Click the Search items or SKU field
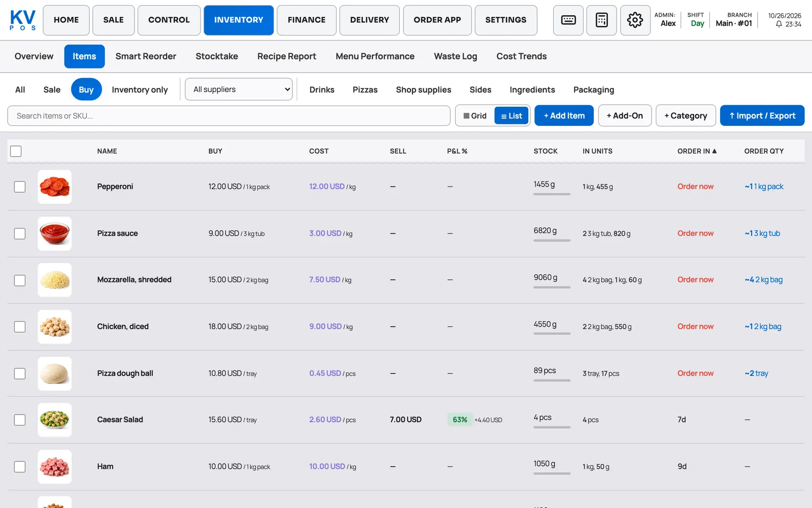 (229, 116)
